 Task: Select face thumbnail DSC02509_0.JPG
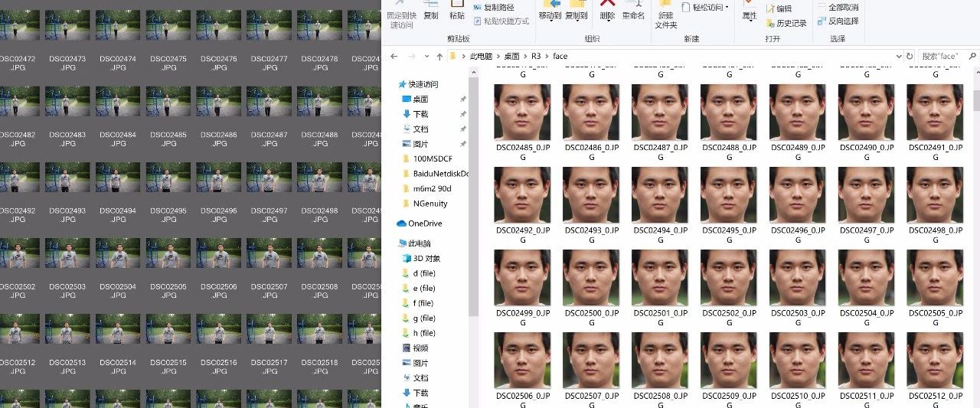pos(729,361)
